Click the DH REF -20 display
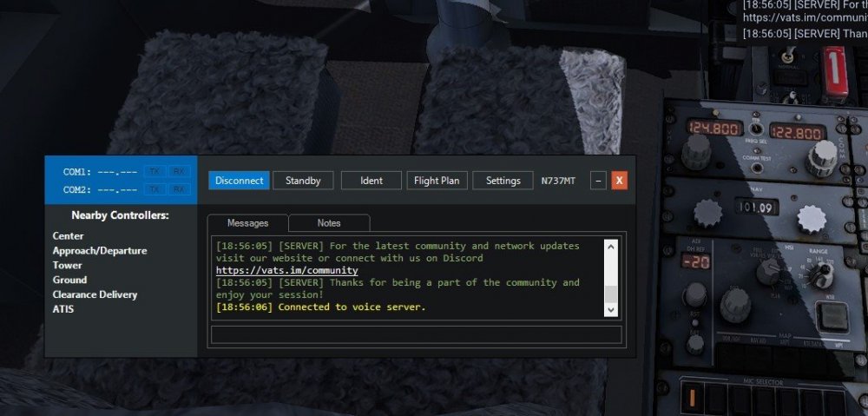868x416 pixels. pos(696,261)
